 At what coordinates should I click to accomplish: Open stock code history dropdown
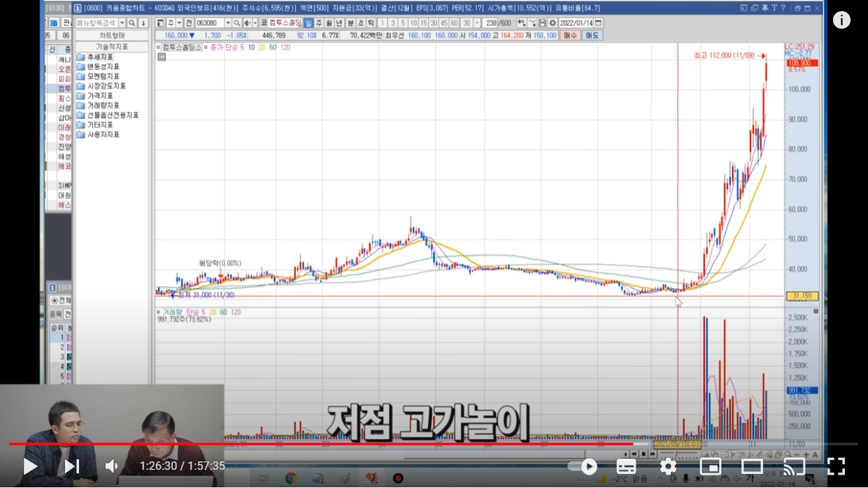(228, 23)
